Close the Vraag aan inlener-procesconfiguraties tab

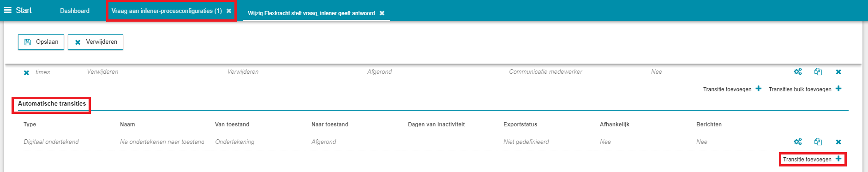click(x=229, y=11)
